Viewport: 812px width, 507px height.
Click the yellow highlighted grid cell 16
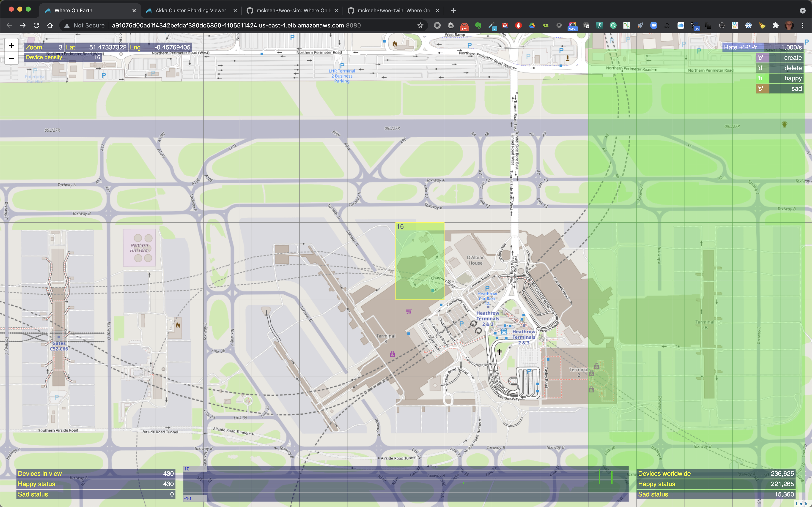click(x=420, y=261)
